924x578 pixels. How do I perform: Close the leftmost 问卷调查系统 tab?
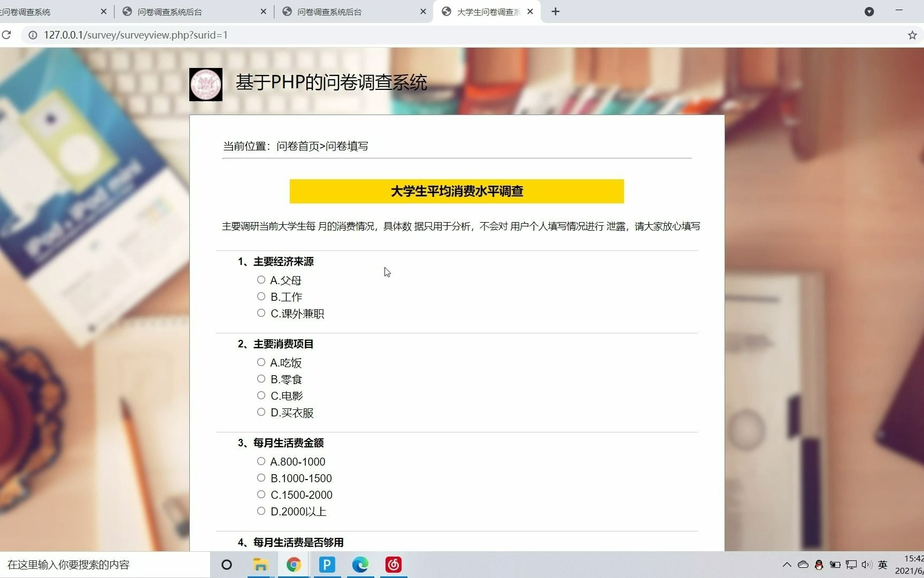104,12
